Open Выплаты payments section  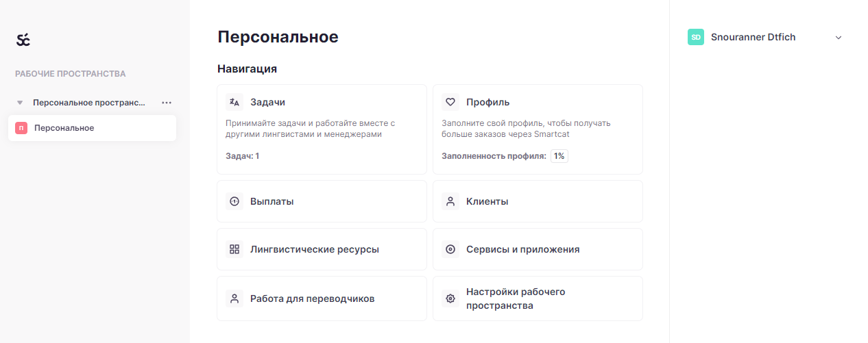pyautogui.click(x=272, y=201)
